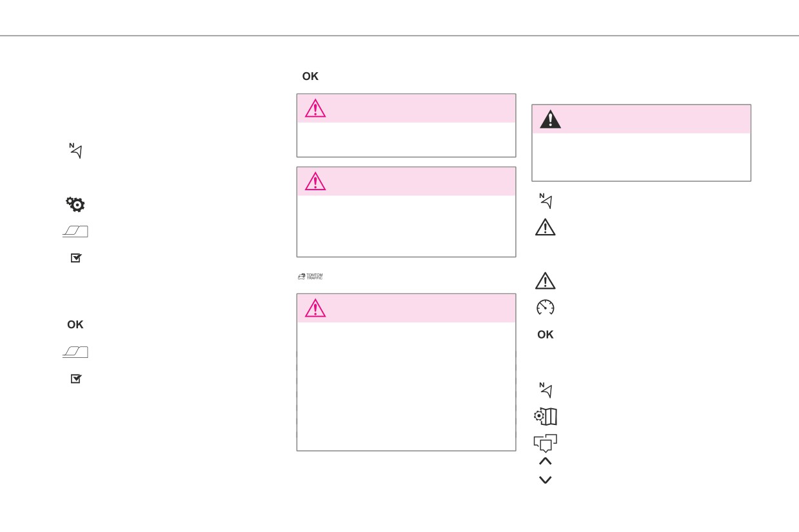Screen dimensions: 799x532
Task: Click OK above the first pink warning box
Action: point(310,76)
